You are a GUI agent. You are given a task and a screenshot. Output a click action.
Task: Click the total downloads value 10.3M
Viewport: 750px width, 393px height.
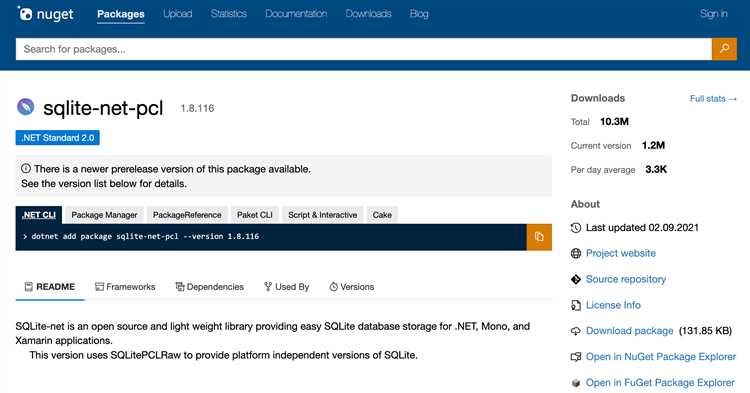click(614, 121)
